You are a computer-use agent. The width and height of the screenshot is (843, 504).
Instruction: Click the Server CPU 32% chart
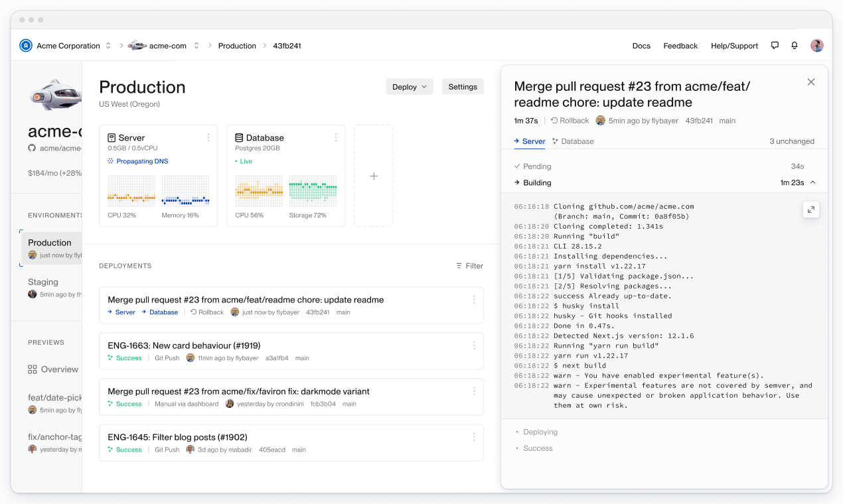[x=131, y=192]
